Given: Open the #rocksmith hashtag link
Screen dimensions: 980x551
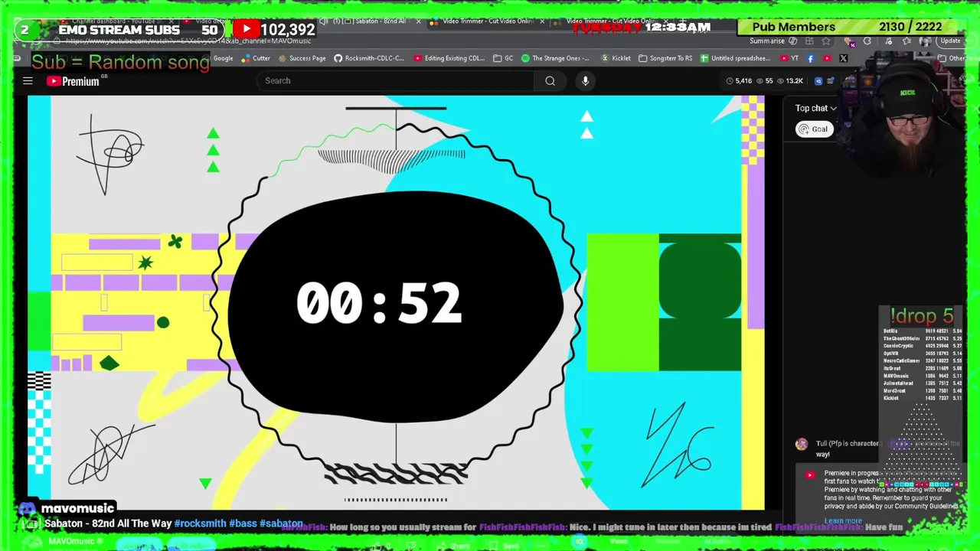Looking at the screenshot, I should [200, 523].
